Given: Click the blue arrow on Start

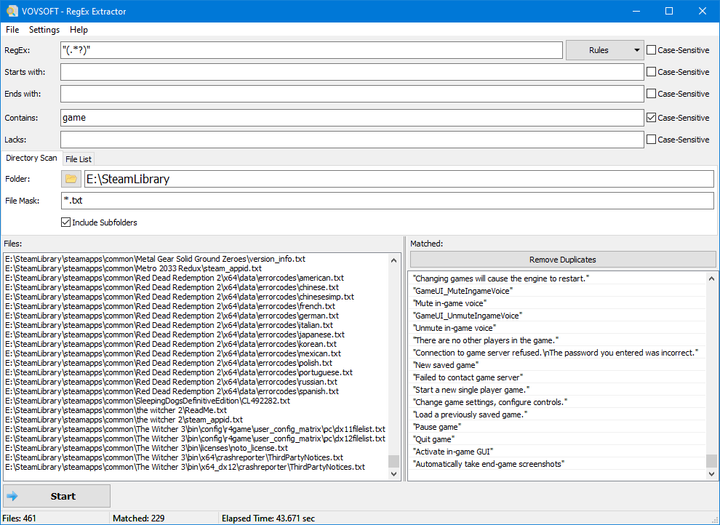Looking at the screenshot, I should 12,496.
